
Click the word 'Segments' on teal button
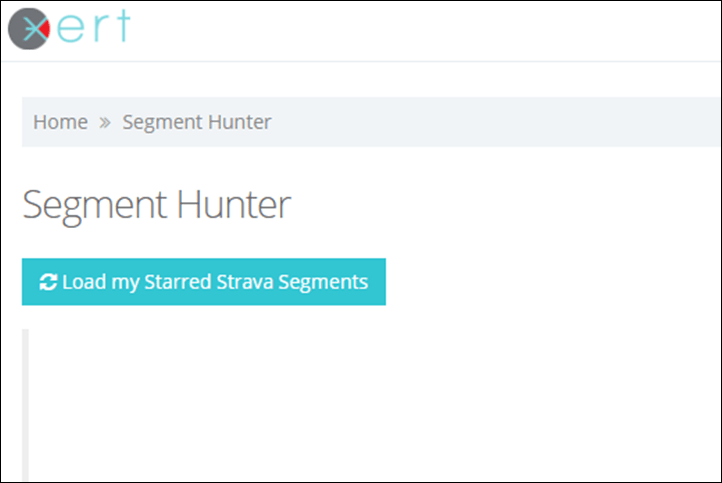point(323,283)
